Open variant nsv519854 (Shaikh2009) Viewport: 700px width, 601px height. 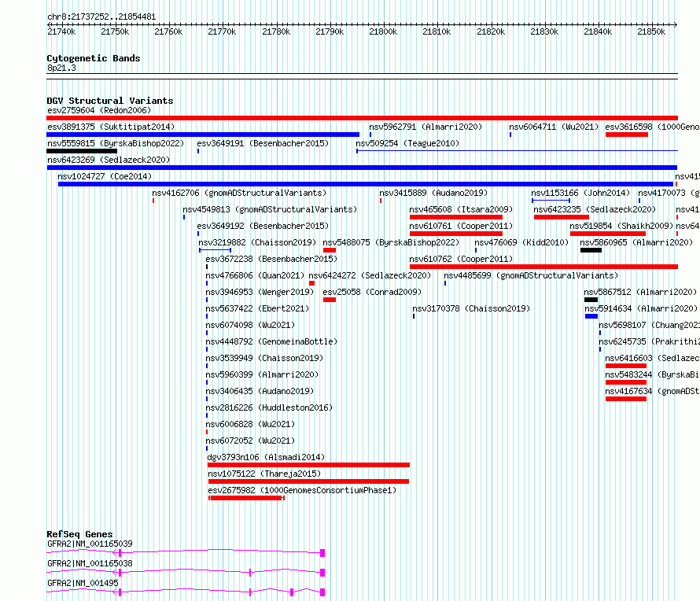pos(621,226)
